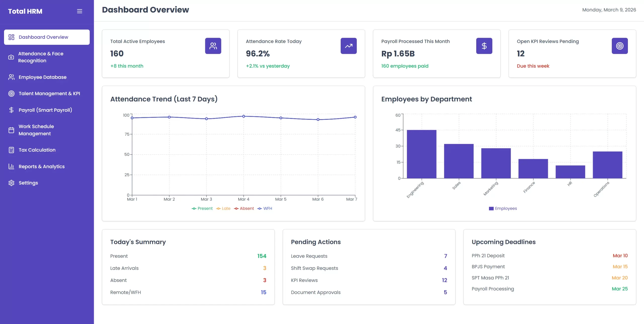Click the gear icon beside Settings
This screenshot has width=644, height=324.
click(x=11, y=183)
